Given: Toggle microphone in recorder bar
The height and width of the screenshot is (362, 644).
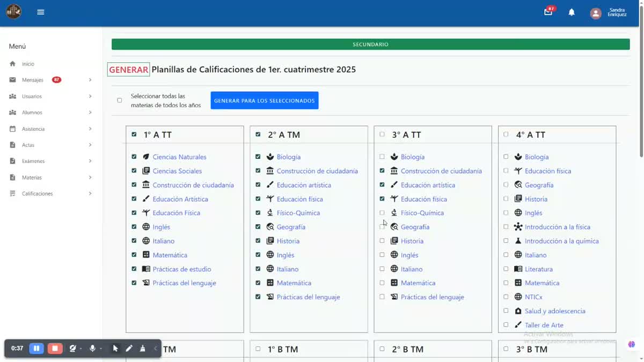Looking at the screenshot, I should 92,349.
